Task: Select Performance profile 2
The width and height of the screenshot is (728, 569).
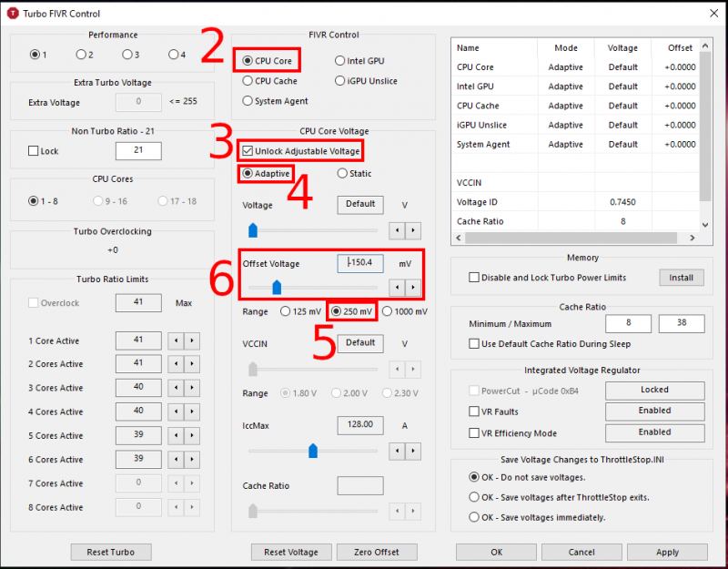Action: (85, 55)
